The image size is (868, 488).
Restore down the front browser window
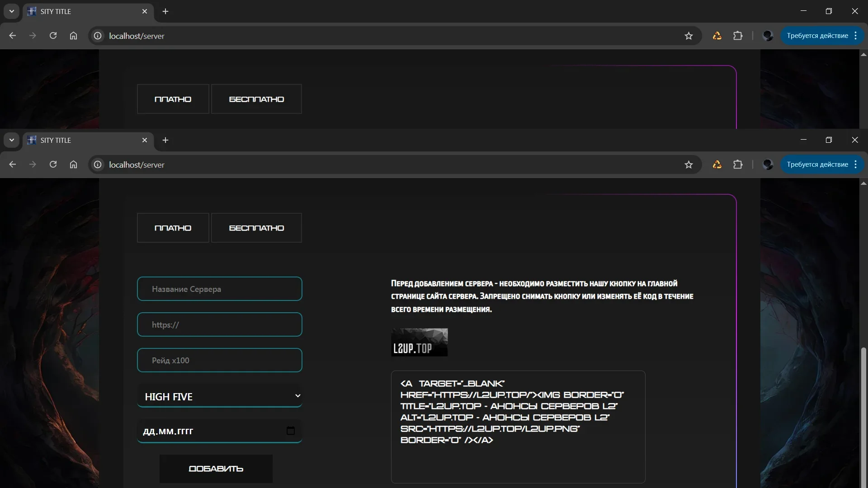pyautogui.click(x=829, y=140)
